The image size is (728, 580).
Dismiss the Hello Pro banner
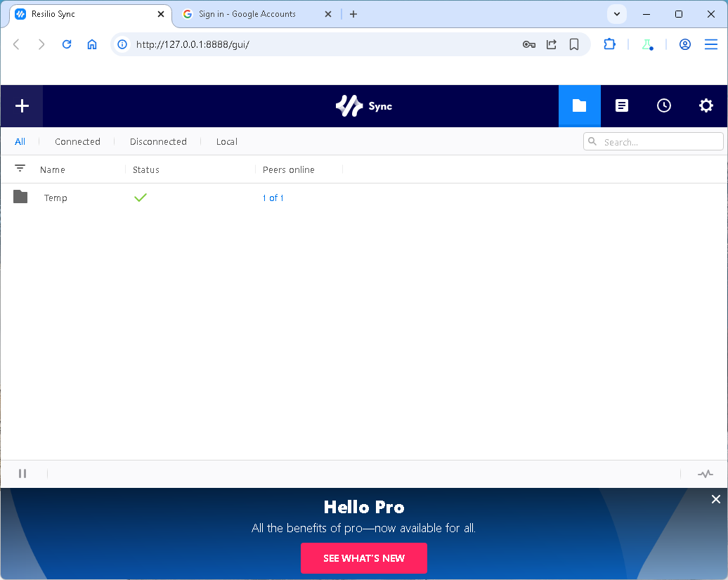715,499
